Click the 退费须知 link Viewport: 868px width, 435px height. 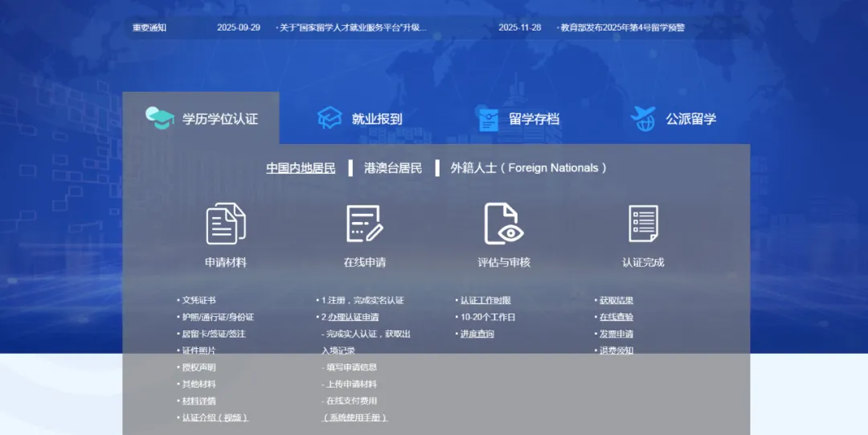click(616, 351)
